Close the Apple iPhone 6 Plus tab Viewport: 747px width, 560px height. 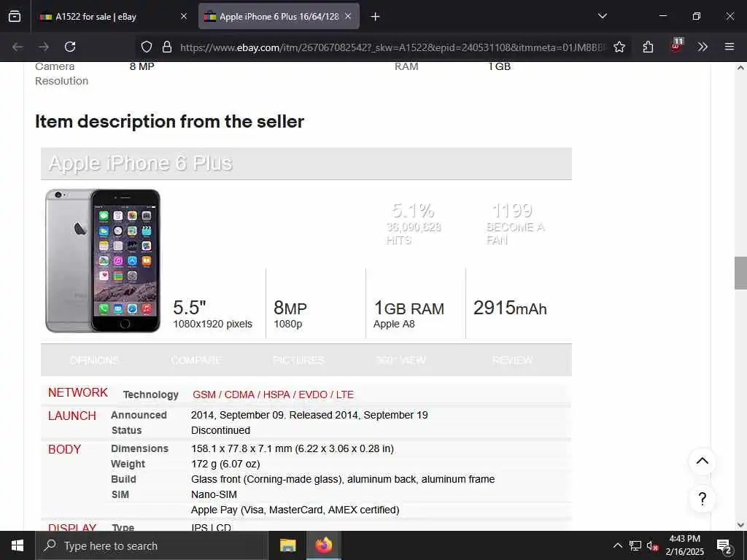pos(348,16)
